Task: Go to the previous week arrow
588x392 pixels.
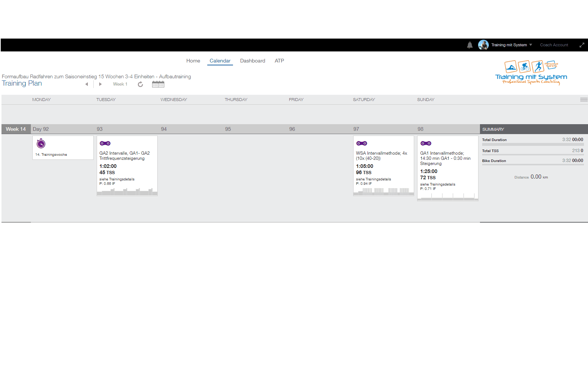Action: pos(87,84)
